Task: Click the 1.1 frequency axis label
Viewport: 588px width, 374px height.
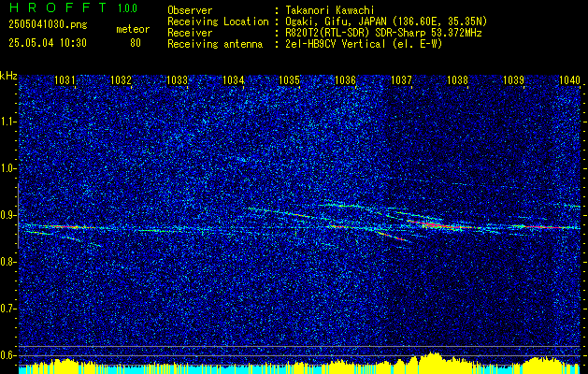Action: [8, 122]
